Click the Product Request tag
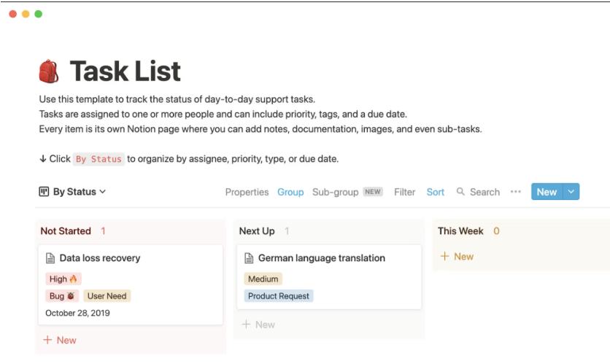The width and height of the screenshot is (610, 364). click(279, 296)
